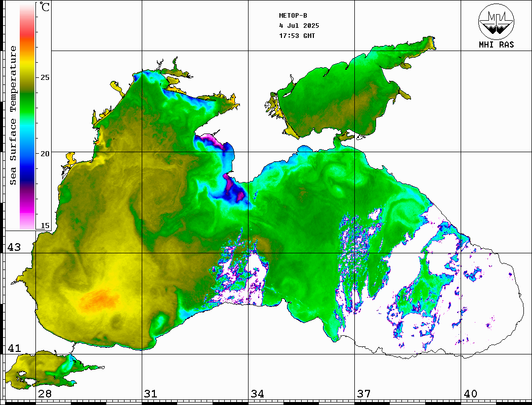Click latitude label 43
The image size is (532, 405).
click(x=14, y=247)
